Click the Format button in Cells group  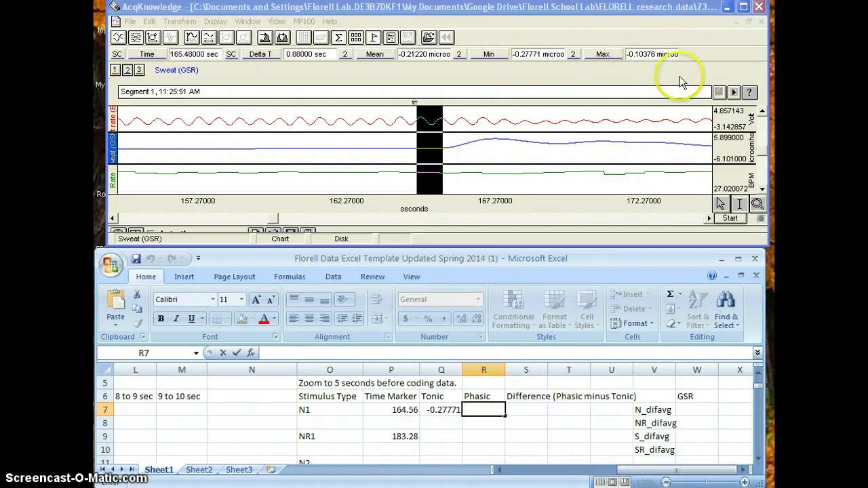633,323
